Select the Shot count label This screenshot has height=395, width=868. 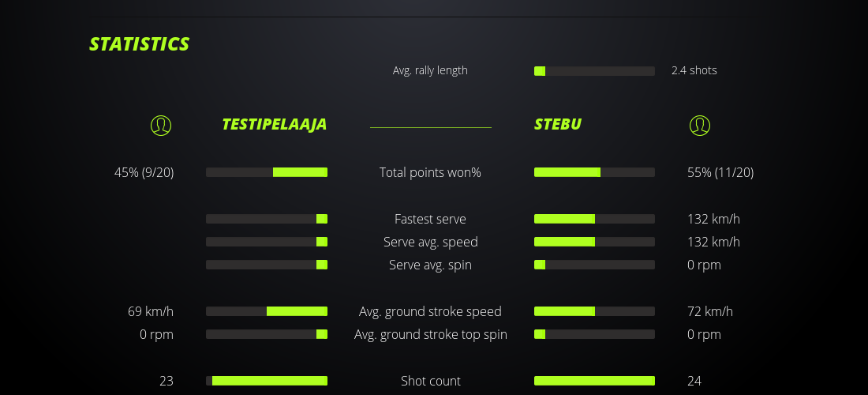pyautogui.click(x=430, y=381)
